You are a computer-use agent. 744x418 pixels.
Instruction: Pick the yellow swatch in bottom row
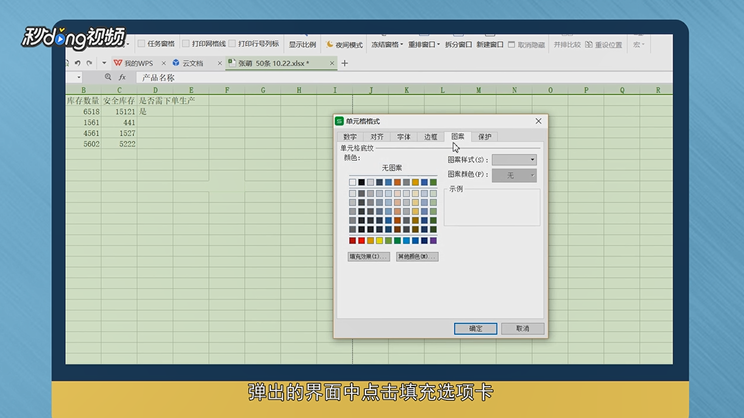[x=380, y=241]
